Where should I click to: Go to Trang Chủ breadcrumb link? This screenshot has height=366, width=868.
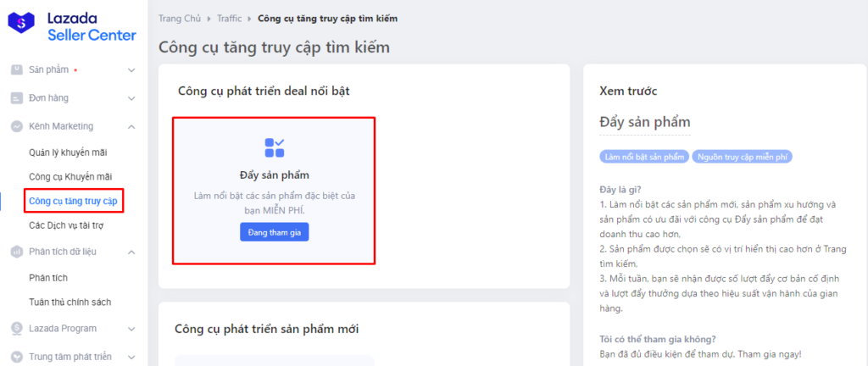click(x=180, y=19)
